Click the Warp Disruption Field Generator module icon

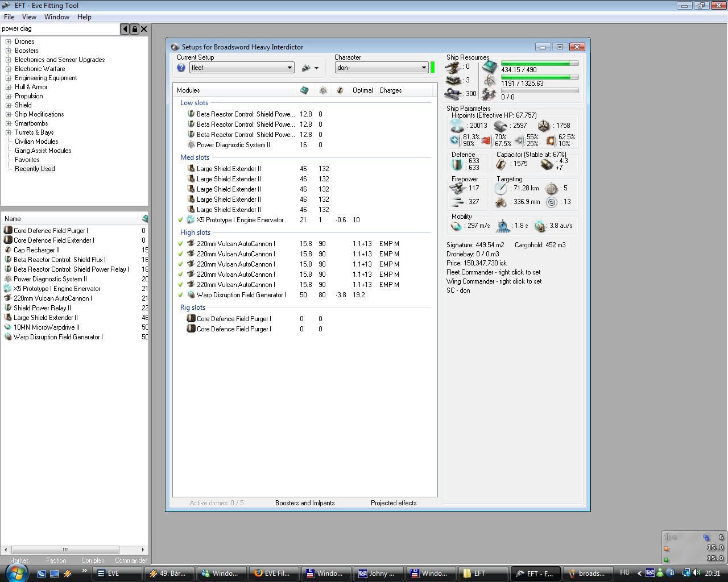pyautogui.click(x=191, y=295)
